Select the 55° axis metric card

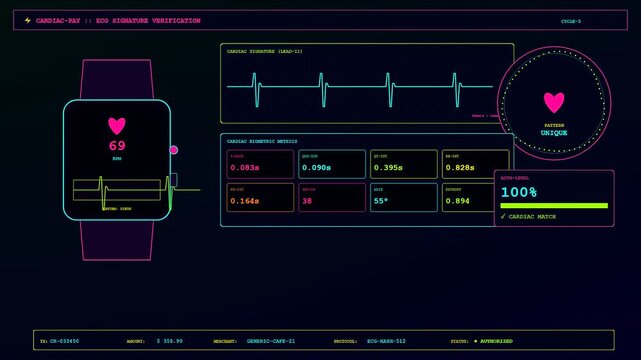(x=403, y=197)
